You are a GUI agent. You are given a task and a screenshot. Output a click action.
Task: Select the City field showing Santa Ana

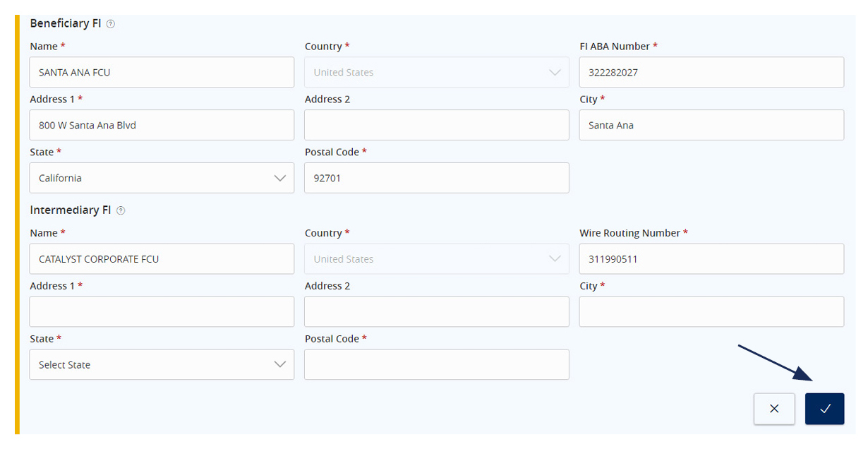(x=711, y=125)
